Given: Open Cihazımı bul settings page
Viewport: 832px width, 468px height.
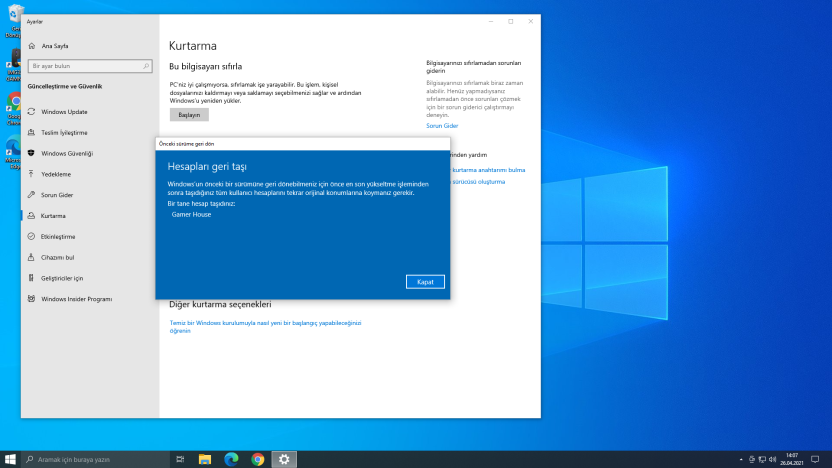Looking at the screenshot, I should [x=57, y=257].
